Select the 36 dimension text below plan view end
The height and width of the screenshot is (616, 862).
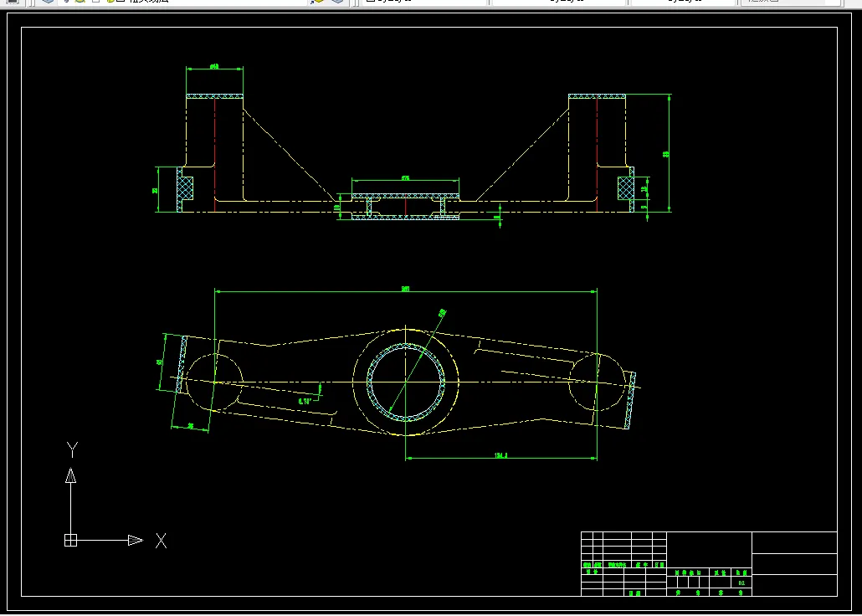tap(191, 425)
